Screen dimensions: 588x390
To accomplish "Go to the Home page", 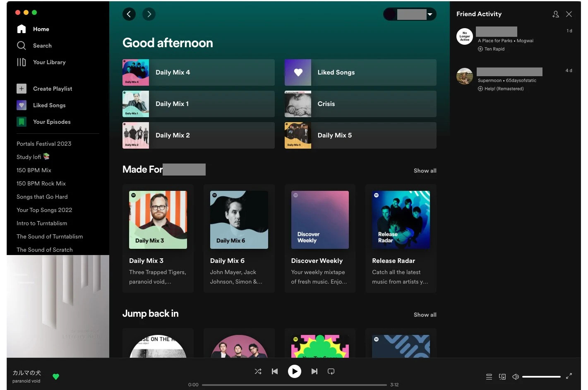I will click(33, 29).
